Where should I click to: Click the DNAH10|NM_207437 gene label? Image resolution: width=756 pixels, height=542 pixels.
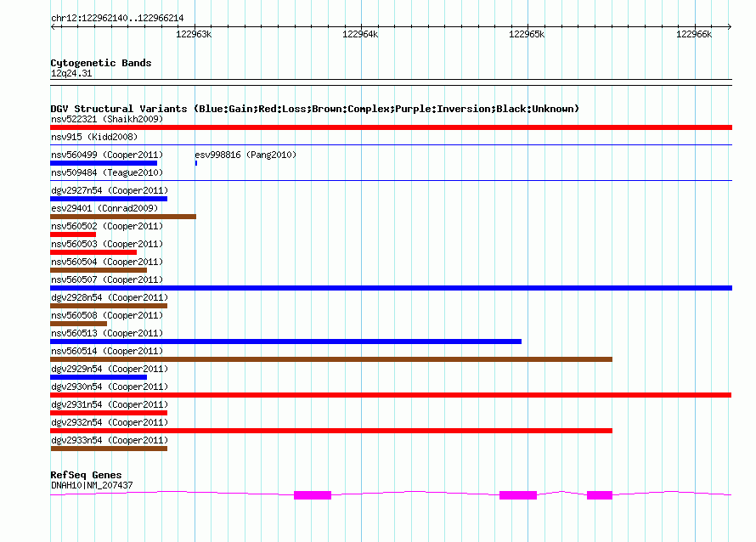pyautogui.click(x=92, y=485)
